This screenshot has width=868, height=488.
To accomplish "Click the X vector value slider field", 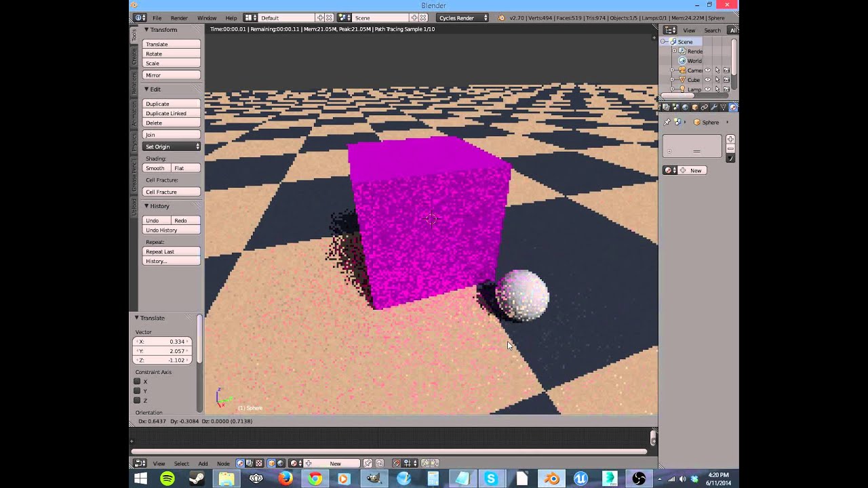I will coord(162,342).
